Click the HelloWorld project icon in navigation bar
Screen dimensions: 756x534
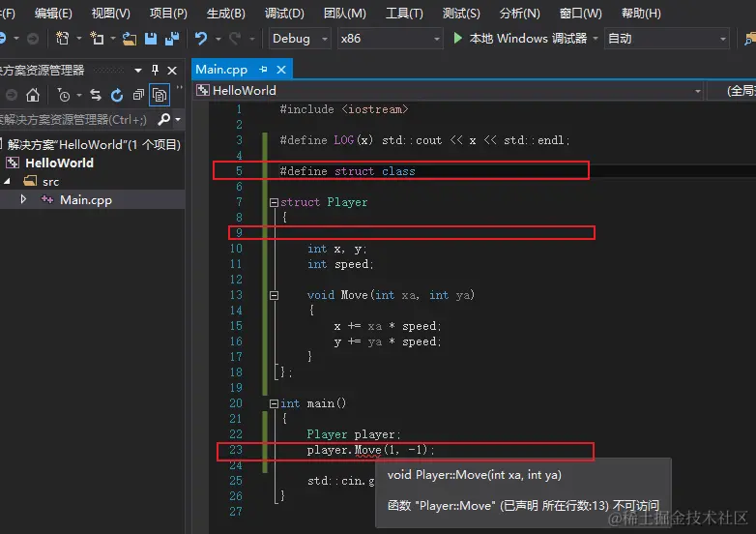tap(203, 90)
